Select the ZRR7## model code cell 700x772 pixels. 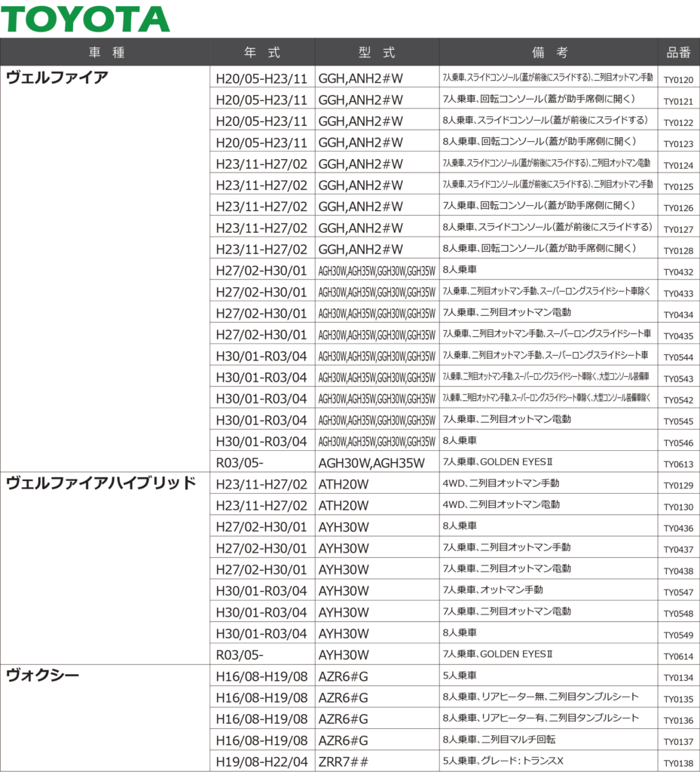point(344,762)
